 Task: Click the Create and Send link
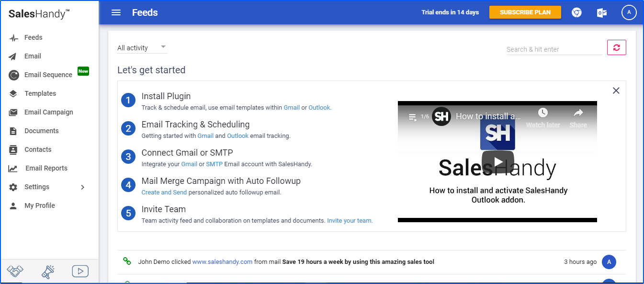click(x=164, y=192)
